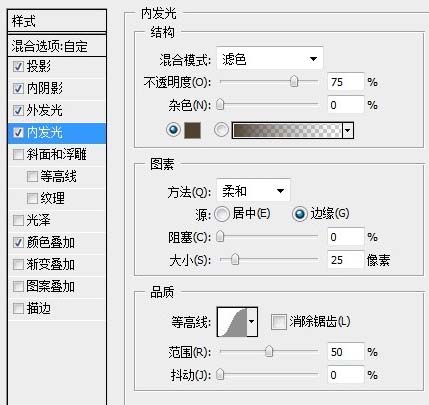Open the 等高线 contour picker arrow

252,322
